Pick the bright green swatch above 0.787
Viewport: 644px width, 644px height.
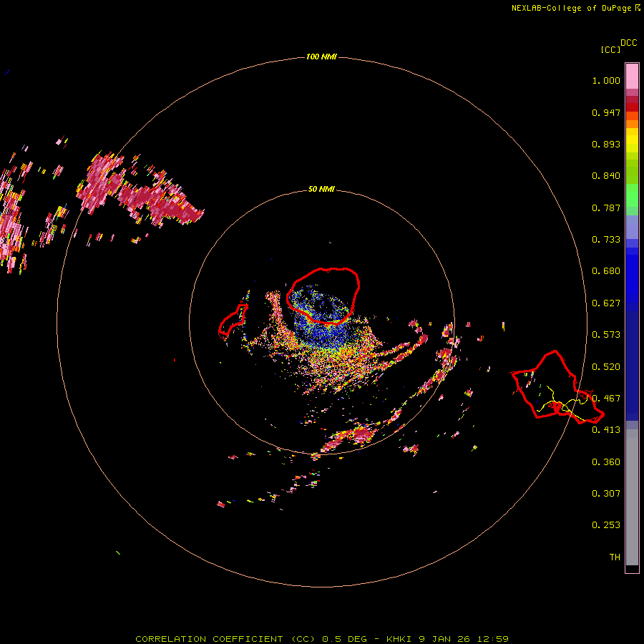(x=632, y=195)
